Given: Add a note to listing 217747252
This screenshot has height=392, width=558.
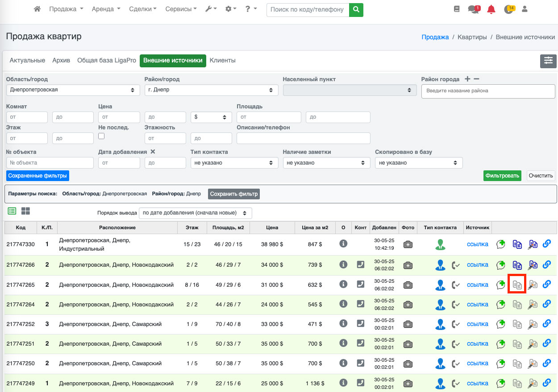Looking at the screenshot, I should [501, 324].
